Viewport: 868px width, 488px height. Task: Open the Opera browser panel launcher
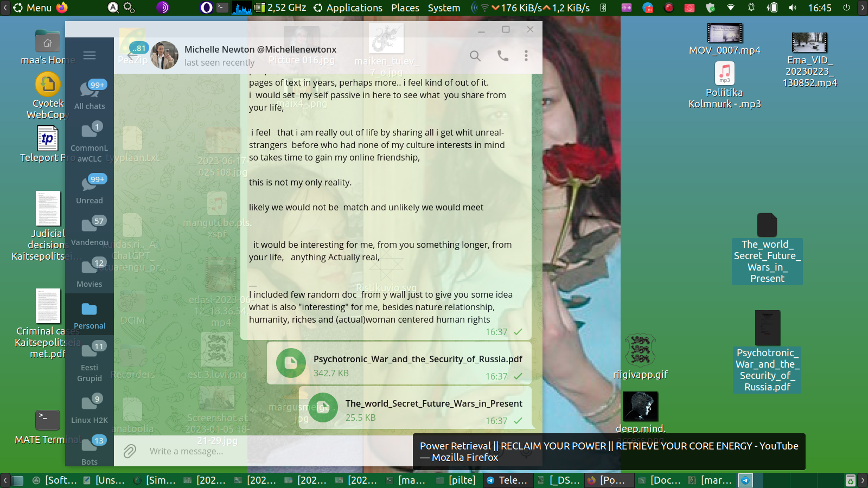tap(206, 8)
